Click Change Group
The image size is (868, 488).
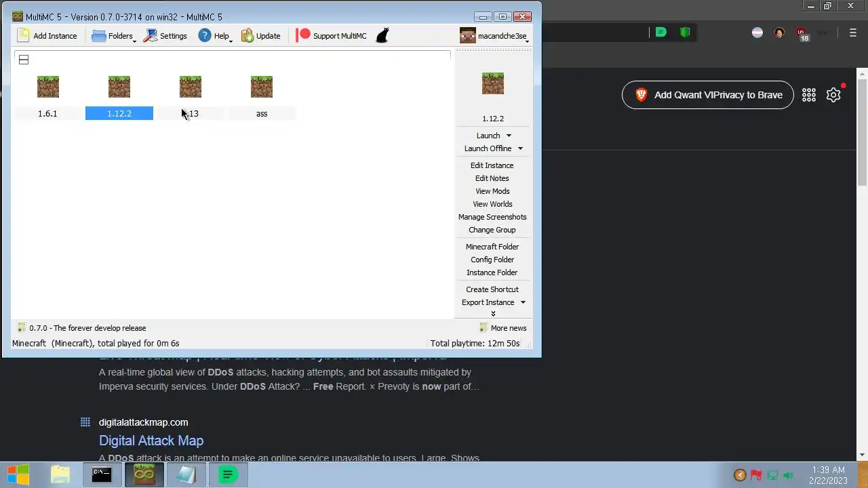492,230
